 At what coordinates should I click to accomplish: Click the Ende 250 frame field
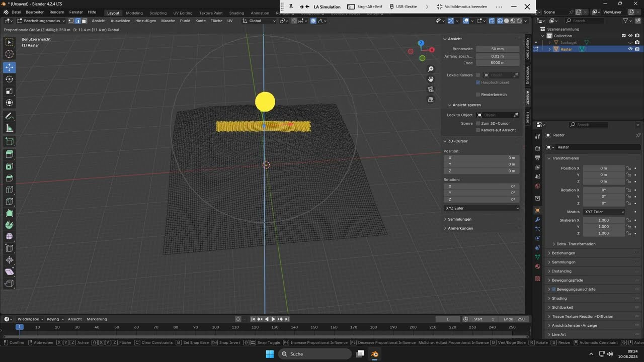pyautogui.click(x=514, y=319)
